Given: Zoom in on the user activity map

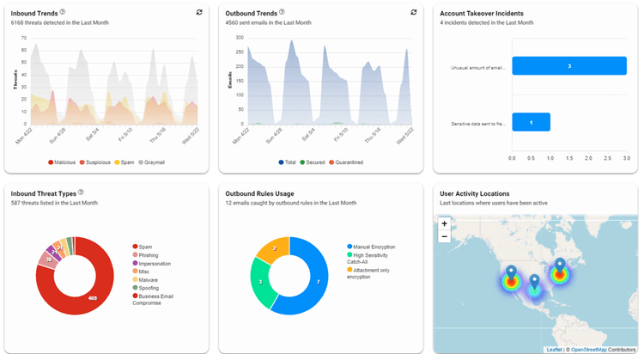Looking at the screenshot, I should [445, 223].
